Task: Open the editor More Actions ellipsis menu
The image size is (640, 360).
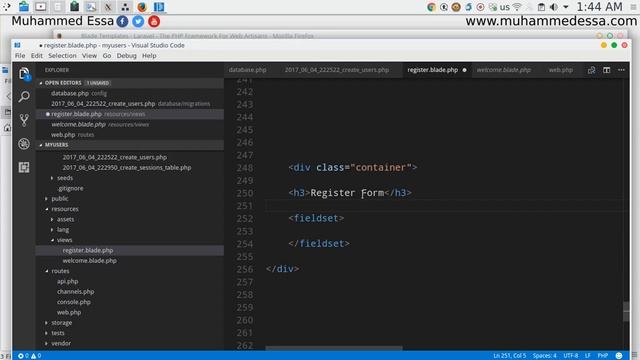Action: point(621,70)
